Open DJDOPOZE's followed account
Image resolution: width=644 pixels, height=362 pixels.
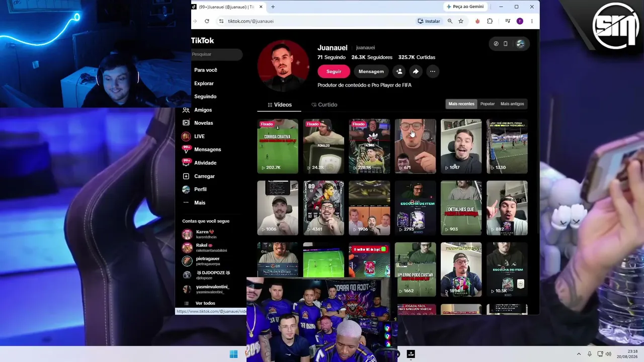(206, 275)
